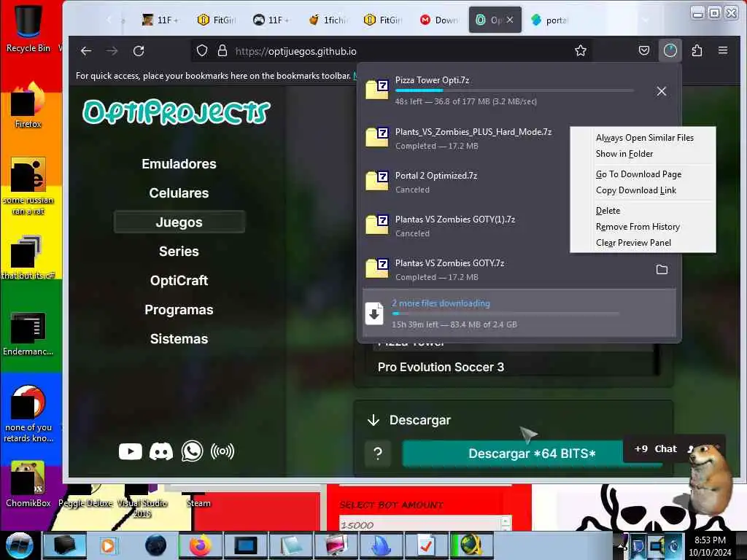This screenshot has height=560, width=747.
Task: Open the OptiProjects YouTube channel icon
Action: tap(130, 451)
